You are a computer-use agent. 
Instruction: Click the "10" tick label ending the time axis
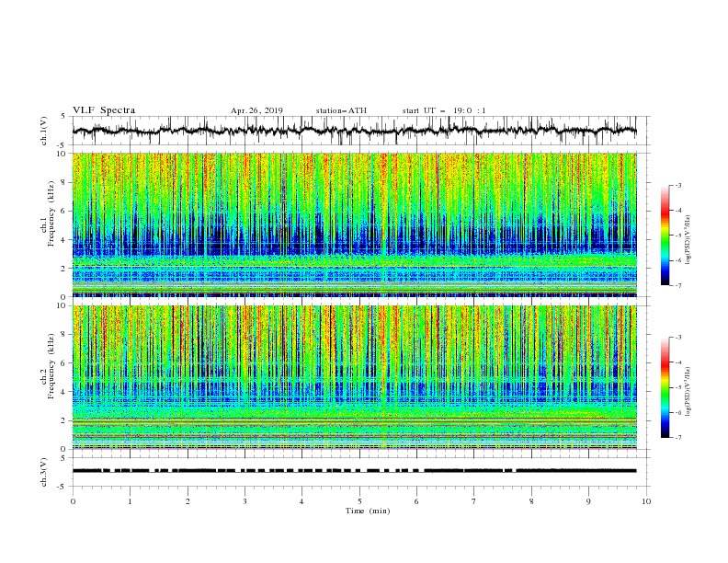(x=646, y=501)
